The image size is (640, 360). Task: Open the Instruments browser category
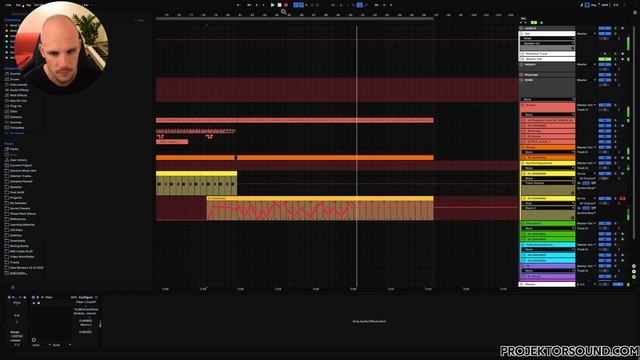18,84
